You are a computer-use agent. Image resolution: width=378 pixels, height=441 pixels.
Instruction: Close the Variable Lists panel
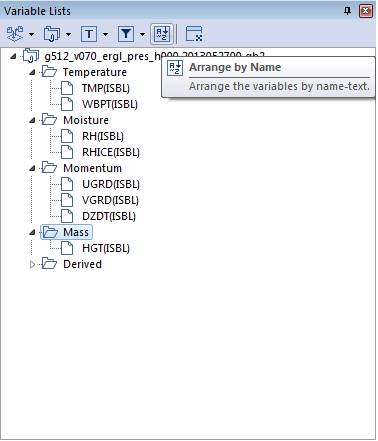pyautogui.click(x=365, y=11)
